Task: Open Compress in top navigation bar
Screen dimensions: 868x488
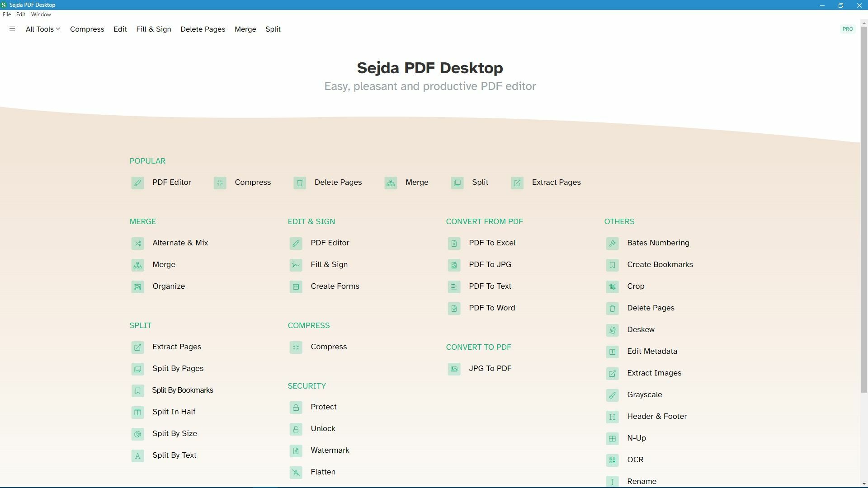Action: [87, 29]
